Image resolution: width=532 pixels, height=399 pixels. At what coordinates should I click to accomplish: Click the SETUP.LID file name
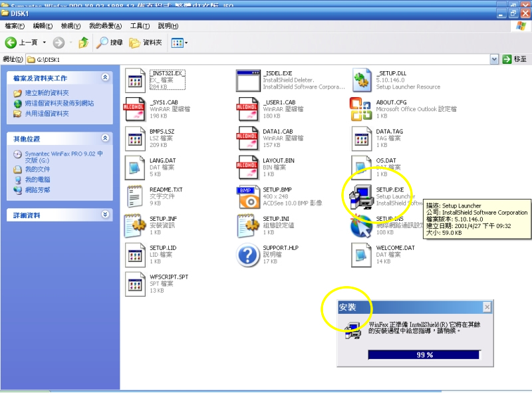[163, 248]
